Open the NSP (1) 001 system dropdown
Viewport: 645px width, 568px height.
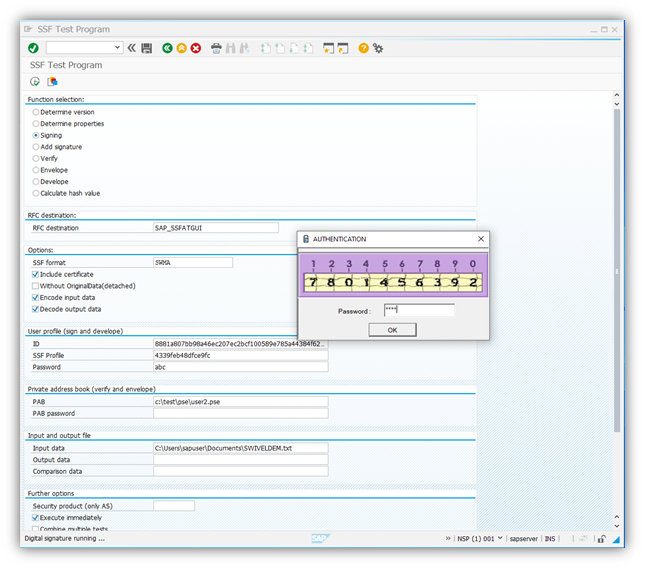tap(500, 538)
